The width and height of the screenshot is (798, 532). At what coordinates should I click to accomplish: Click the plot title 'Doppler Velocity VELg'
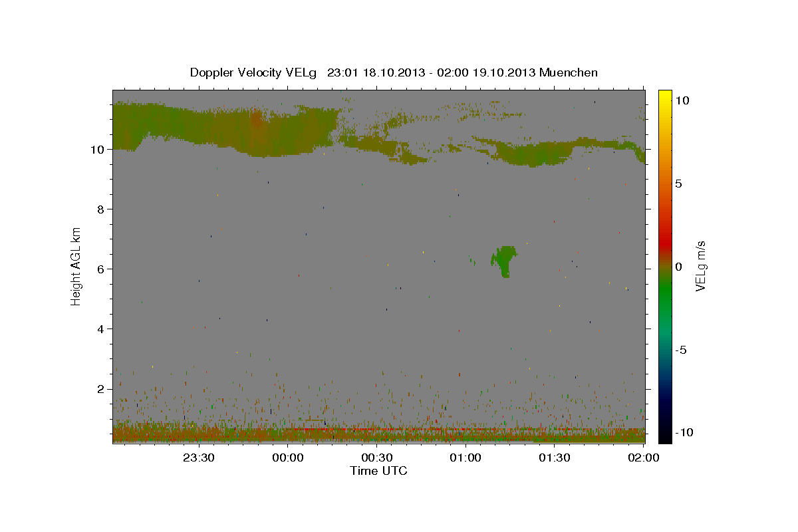tap(254, 72)
